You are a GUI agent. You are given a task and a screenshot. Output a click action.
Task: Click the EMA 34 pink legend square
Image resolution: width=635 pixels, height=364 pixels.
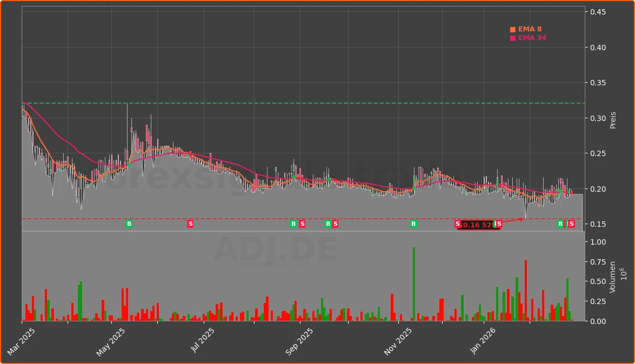(512, 38)
